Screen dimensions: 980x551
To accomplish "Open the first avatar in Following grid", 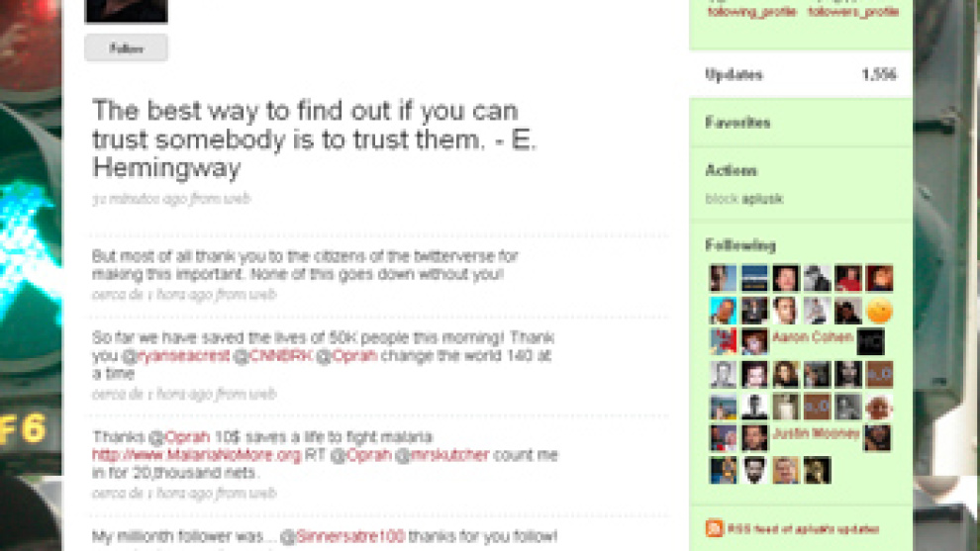I will point(724,278).
